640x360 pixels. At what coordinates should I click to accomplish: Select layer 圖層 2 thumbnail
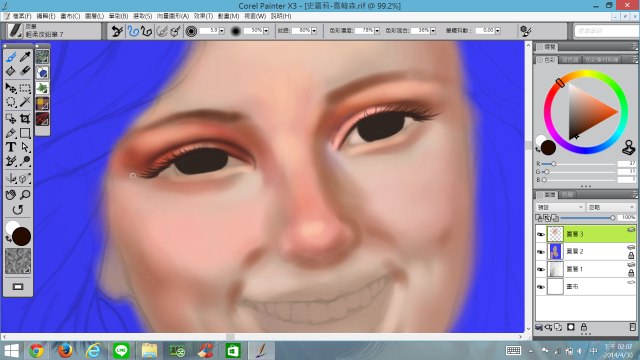coord(555,251)
